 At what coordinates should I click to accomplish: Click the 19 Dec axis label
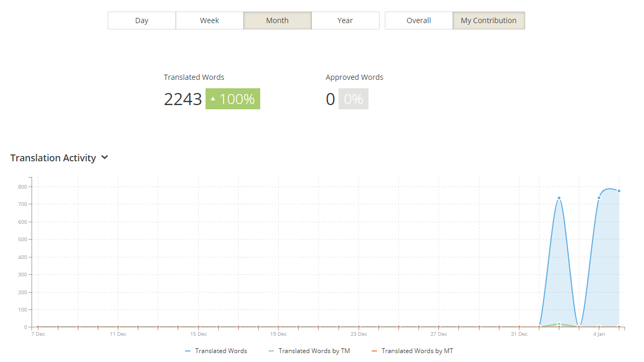click(279, 334)
